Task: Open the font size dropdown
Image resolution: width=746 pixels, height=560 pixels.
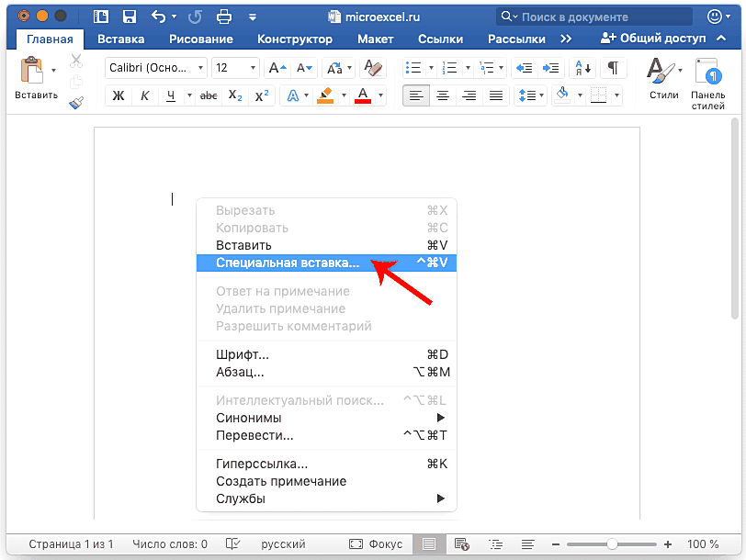Action: pos(235,68)
